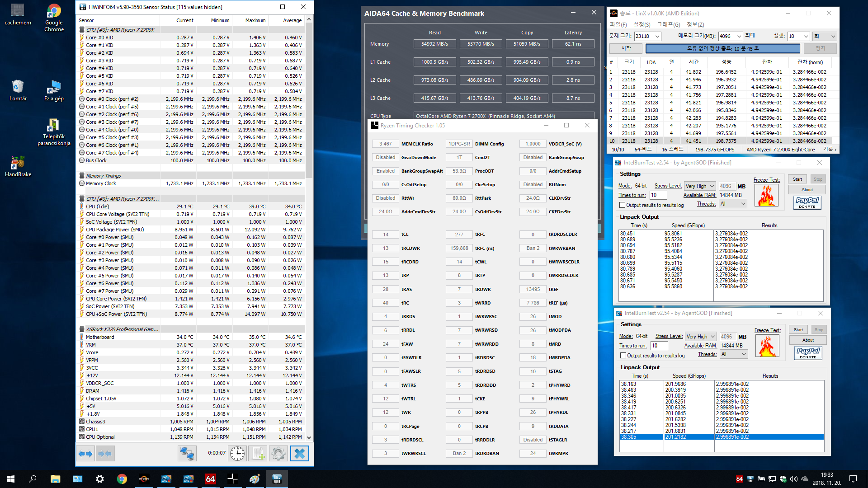Screen dimensions: 868x488
Task: Open HWiNFO remote network monitors icon
Action: [187, 454]
